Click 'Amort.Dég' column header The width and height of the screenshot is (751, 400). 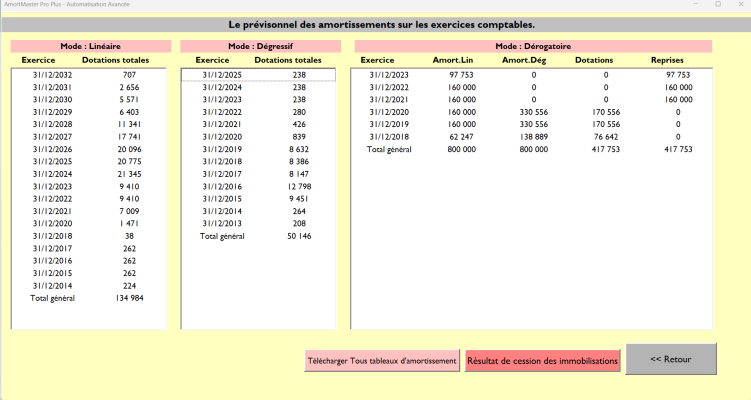(x=524, y=60)
